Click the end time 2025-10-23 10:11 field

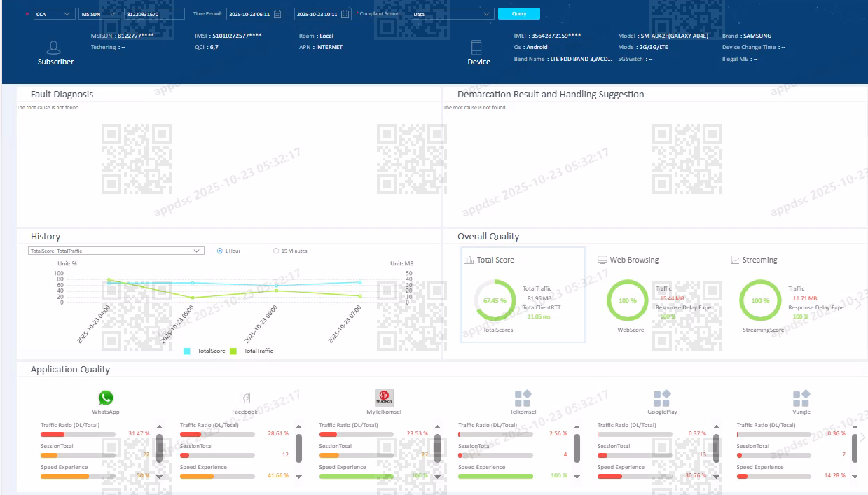coord(323,13)
